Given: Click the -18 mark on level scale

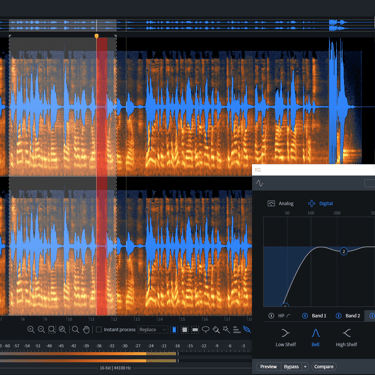Looking at the screenshot, I should (177, 346).
